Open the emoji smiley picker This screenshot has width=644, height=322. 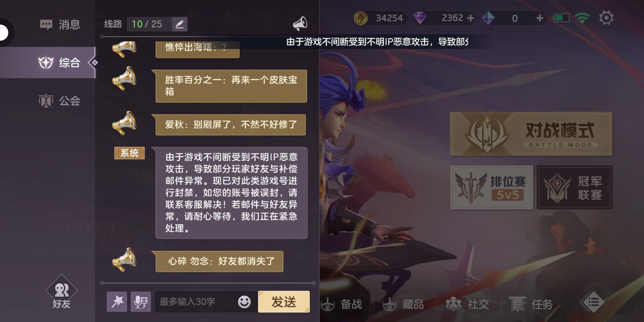[x=244, y=302]
